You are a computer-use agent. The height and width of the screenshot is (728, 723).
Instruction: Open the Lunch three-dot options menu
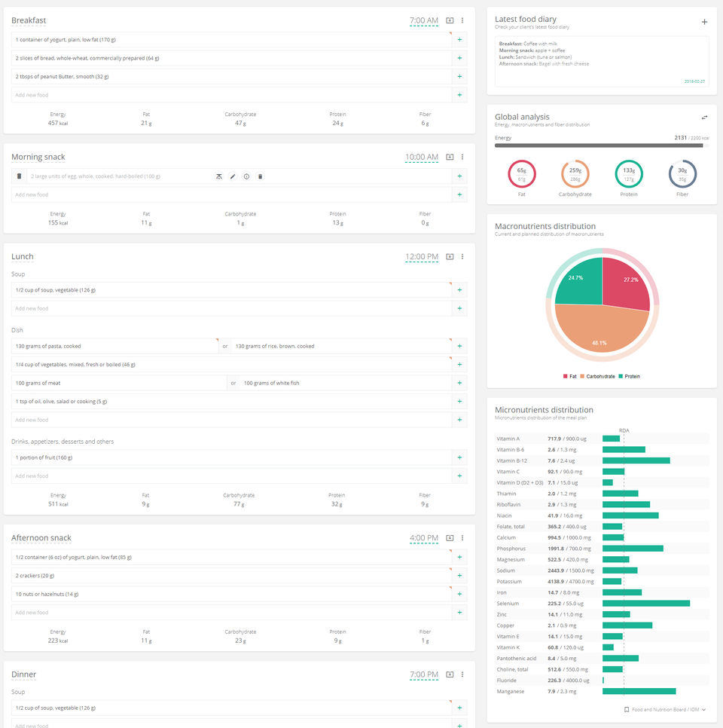click(462, 257)
